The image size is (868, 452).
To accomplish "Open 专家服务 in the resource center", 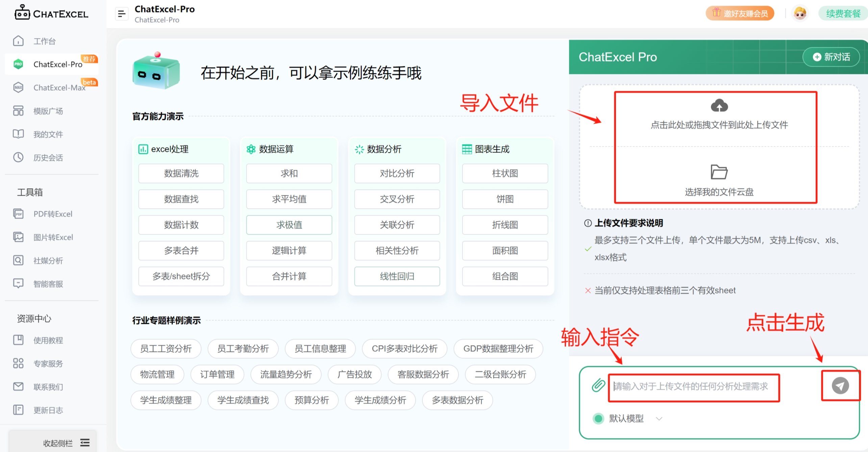I will coord(48,363).
